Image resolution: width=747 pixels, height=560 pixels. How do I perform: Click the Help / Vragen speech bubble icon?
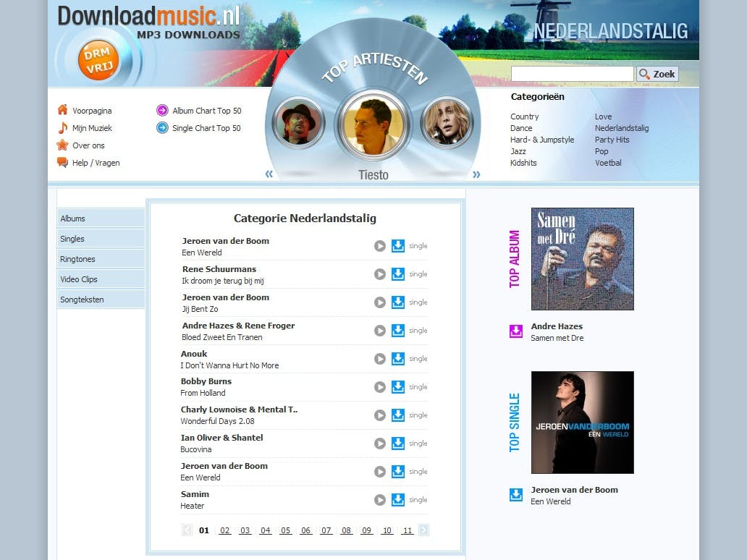tap(62, 162)
